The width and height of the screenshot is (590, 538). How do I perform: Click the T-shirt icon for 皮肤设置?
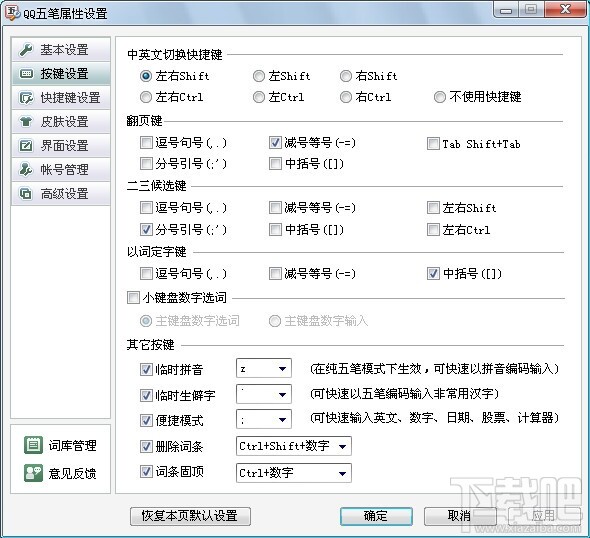point(26,122)
